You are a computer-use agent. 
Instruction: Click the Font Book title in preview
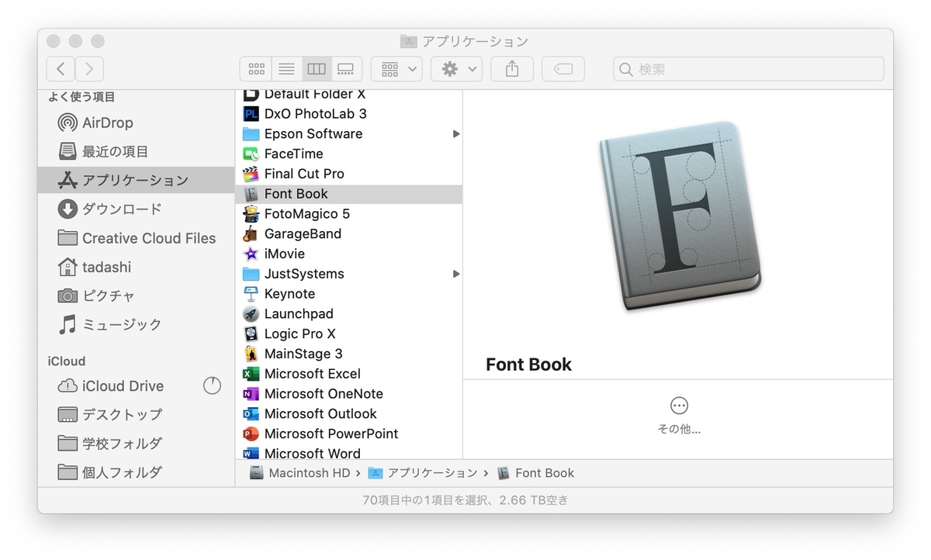coord(528,365)
